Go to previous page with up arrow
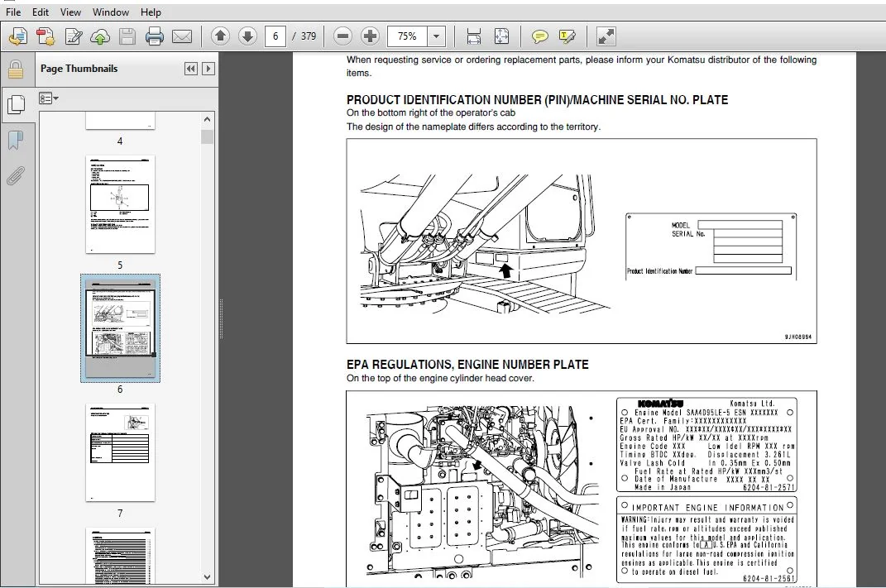The image size is (886, 588). (x=220, y=36)
